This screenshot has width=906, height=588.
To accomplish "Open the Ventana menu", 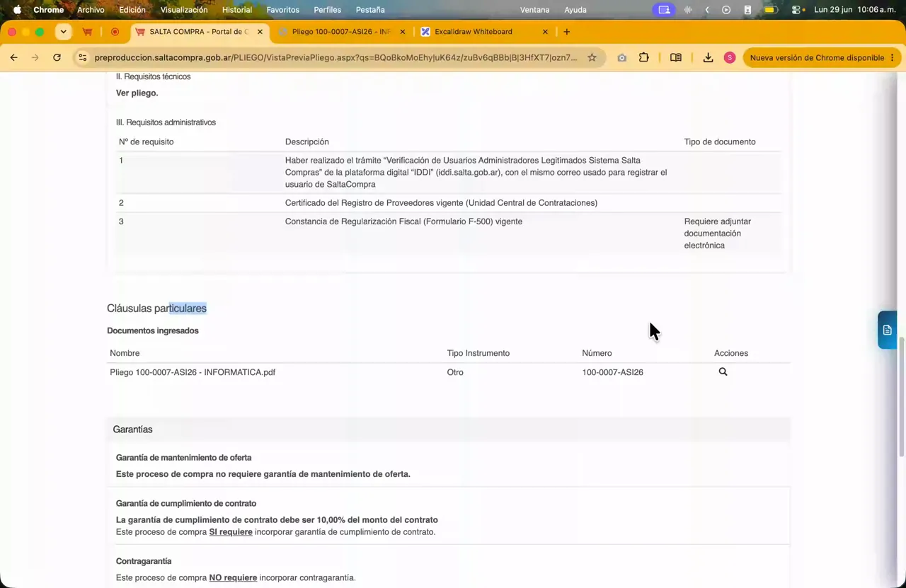I will coord(534,10).
